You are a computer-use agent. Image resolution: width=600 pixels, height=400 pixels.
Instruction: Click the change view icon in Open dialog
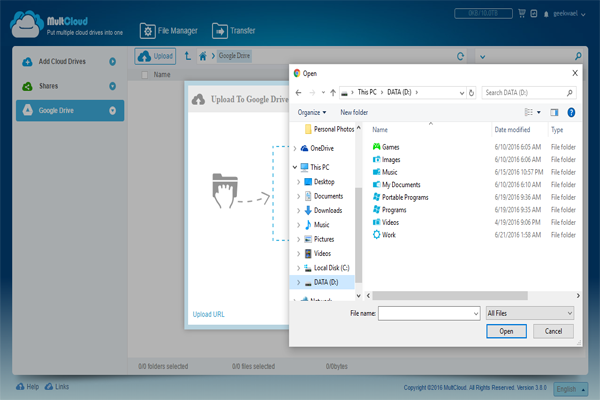(528, 112)
